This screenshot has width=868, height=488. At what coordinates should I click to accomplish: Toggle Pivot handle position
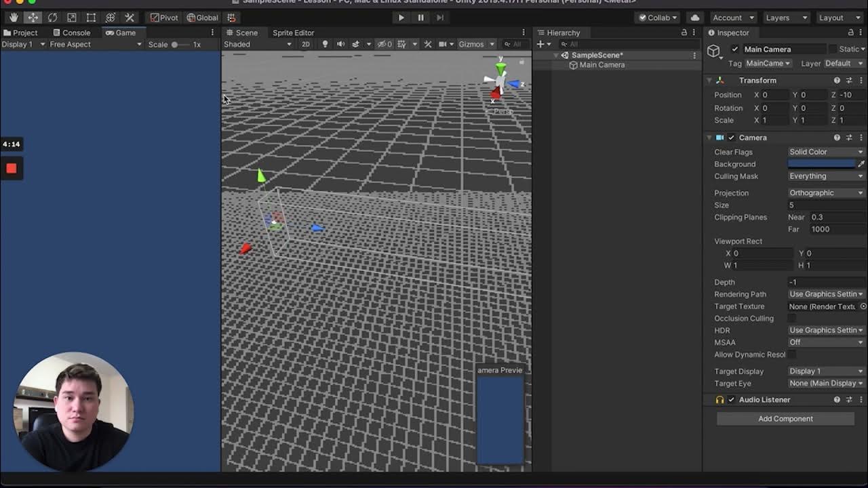(x=165, y=18)
